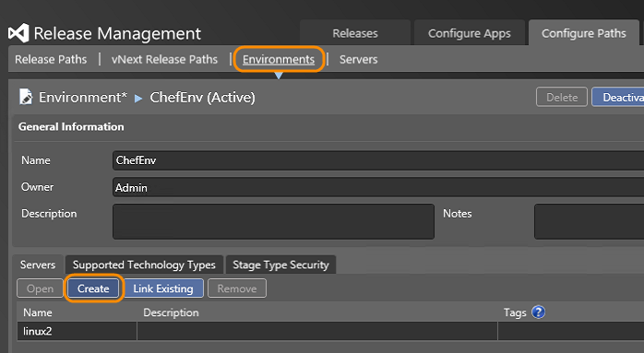
Task: Click the General Information section heading
Action: point(71,127)
